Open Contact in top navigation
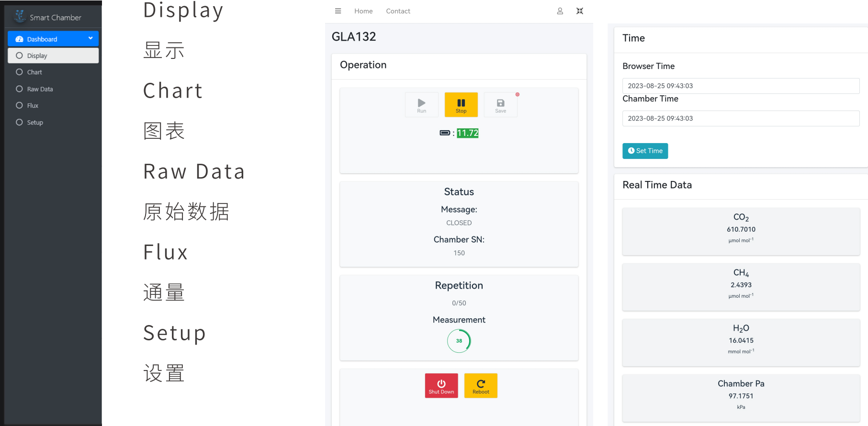The height and width of the screenshot is (426, 868). [x=398, y=11]
